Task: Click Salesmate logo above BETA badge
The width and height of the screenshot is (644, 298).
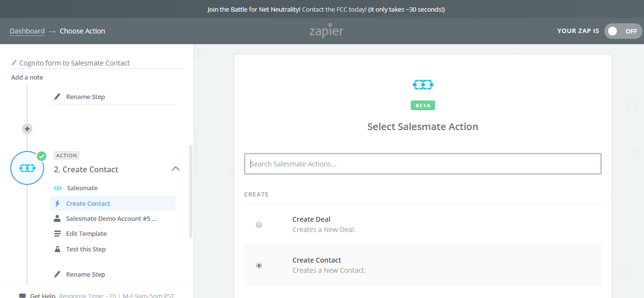Action: (x=423, y=85)
